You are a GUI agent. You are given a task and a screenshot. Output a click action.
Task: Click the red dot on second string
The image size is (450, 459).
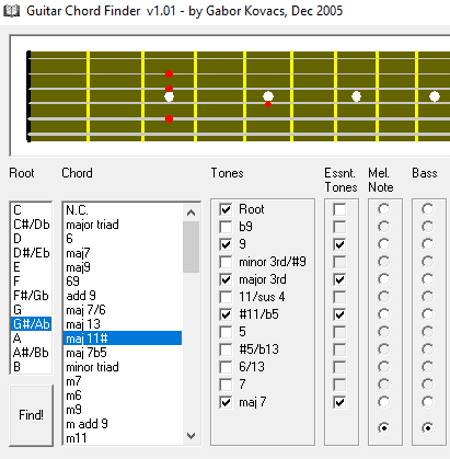(x=169, y=74)
